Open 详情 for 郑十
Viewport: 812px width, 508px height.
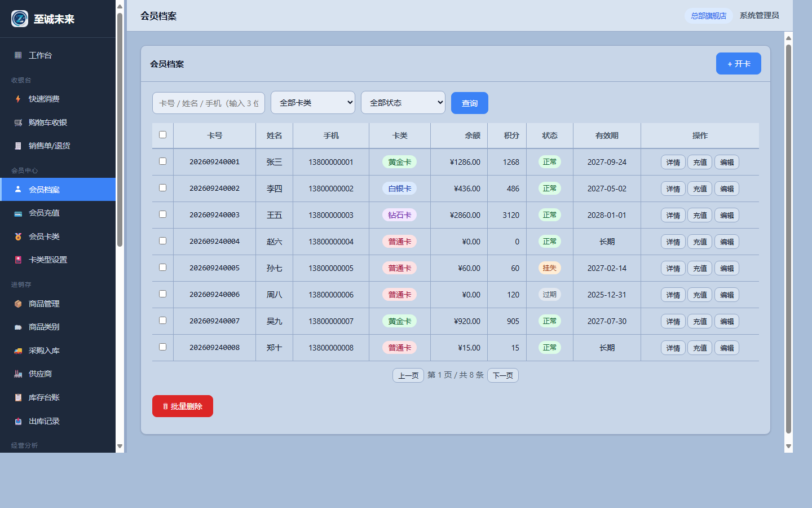(x=673, y=348)
